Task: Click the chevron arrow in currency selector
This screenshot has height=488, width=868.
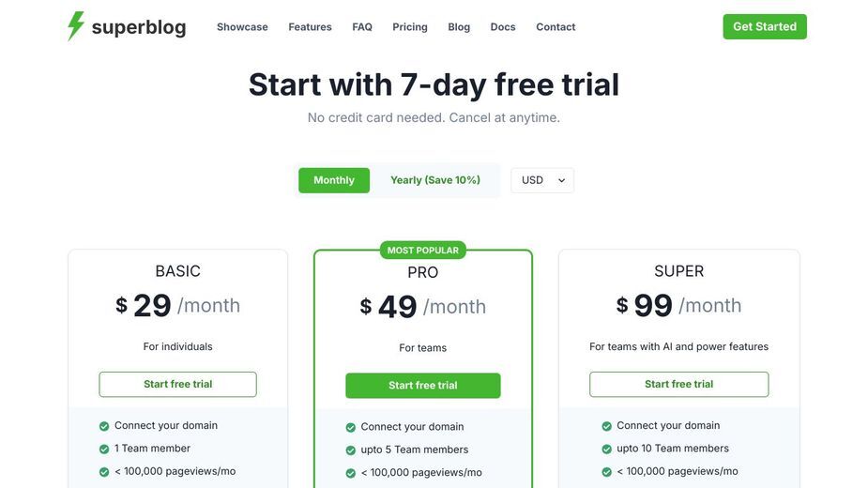Action: click(x=561, y=180)
